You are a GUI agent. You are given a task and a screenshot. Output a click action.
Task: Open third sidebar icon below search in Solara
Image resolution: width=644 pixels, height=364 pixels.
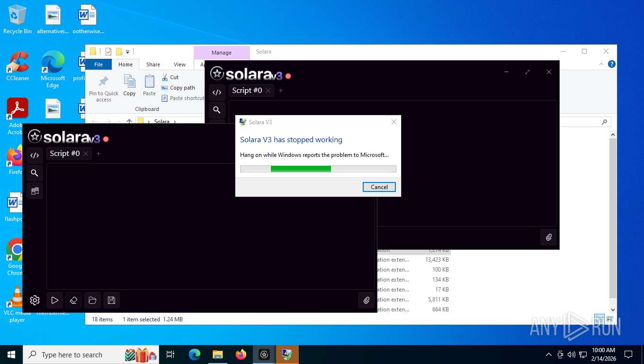click(x=35, y=191)
